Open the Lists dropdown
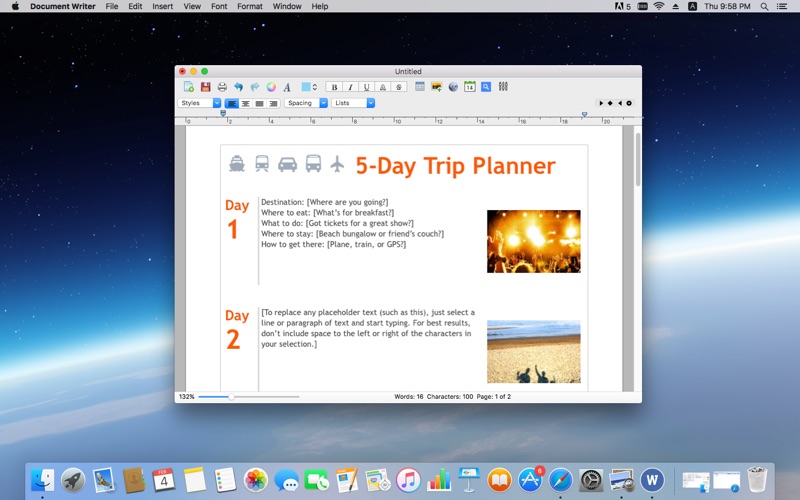 point(353,103)
